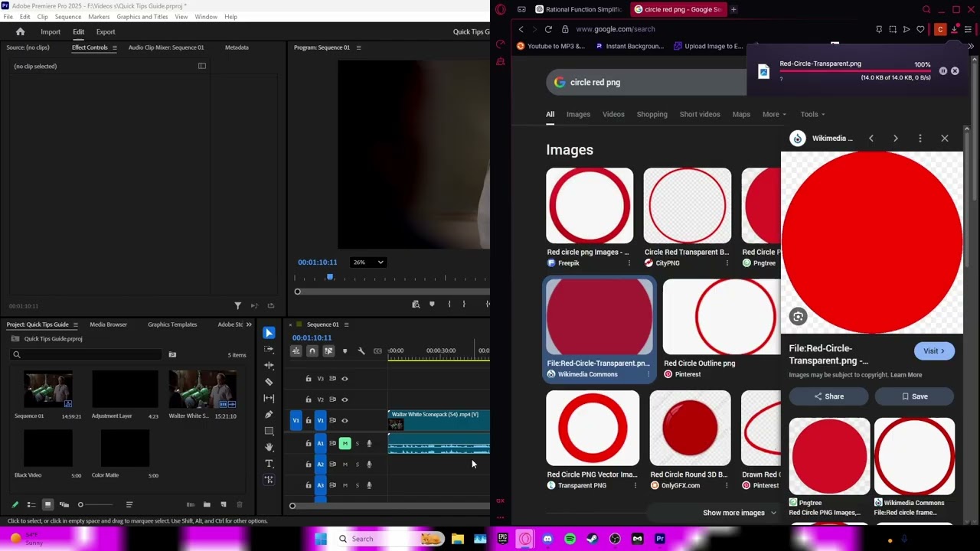Viewport: 980px width, 551px height.
Task: Open Spotify from the taskbar
Action: point(570,539)
